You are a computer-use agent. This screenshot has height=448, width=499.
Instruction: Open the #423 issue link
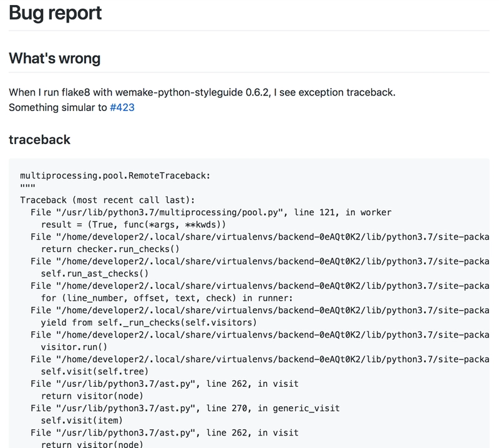click(x=122, y=107)
